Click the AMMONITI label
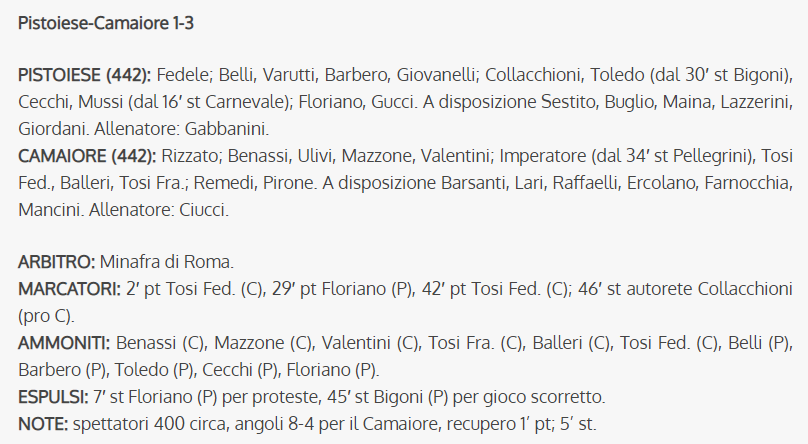808x444 pixels. coord(64,343)
